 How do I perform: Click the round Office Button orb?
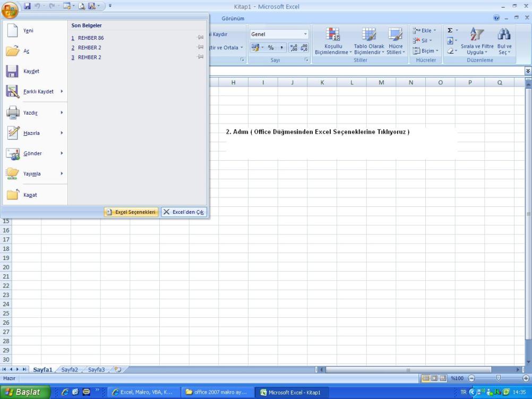[10, 10]
